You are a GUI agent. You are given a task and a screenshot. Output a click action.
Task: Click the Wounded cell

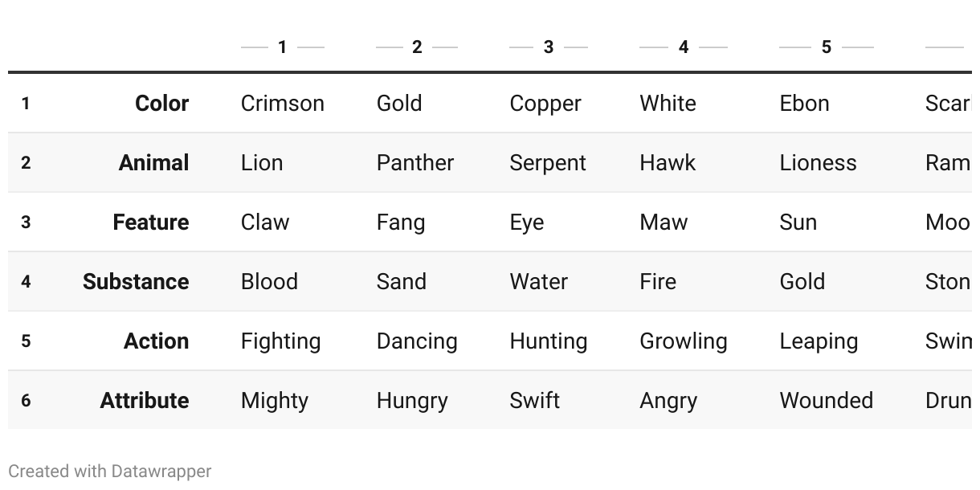pos(826,400)
